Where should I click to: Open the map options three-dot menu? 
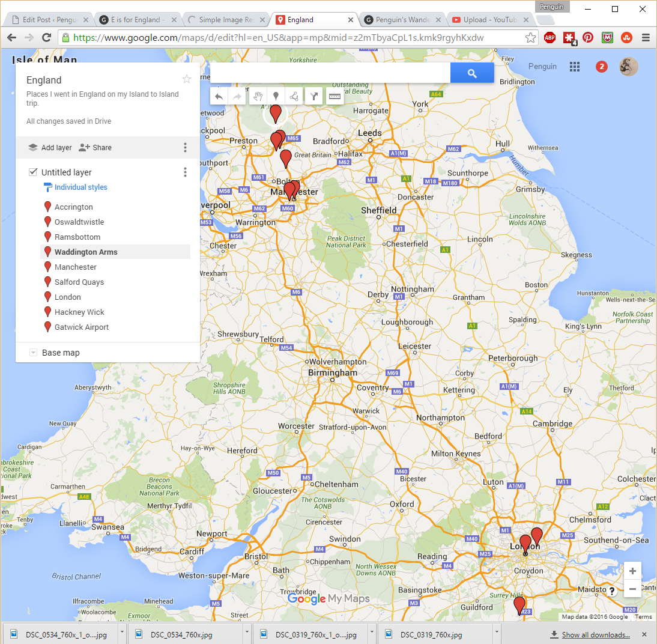pos(185,148)
